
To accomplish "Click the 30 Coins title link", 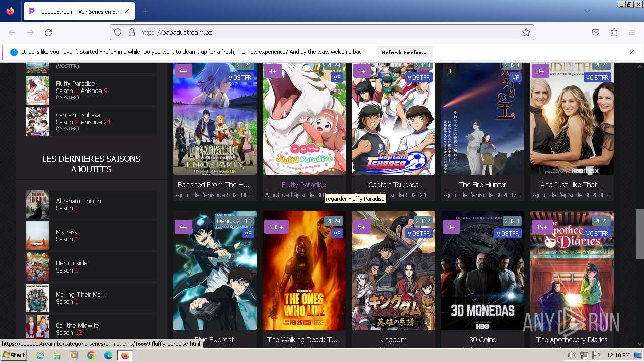I will 482,340.
